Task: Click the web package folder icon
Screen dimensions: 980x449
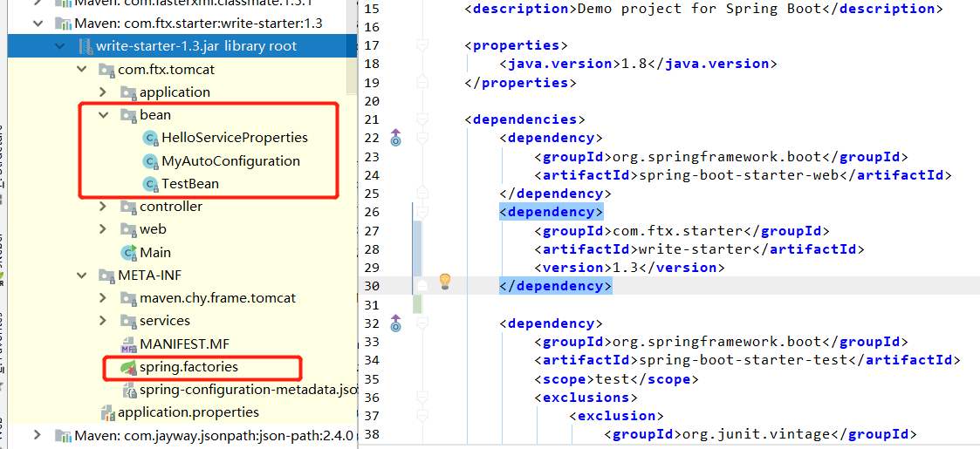Action: [x=129, y=229]
